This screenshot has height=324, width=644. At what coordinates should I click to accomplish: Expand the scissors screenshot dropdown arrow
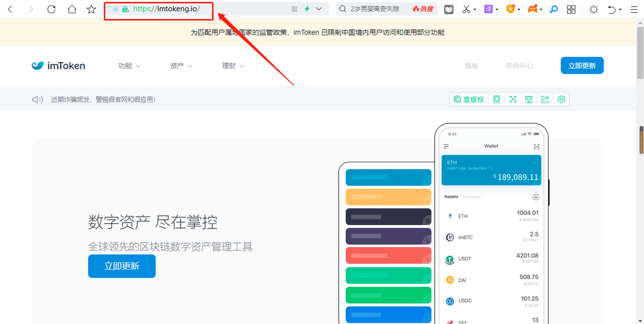tap(476, 10)
